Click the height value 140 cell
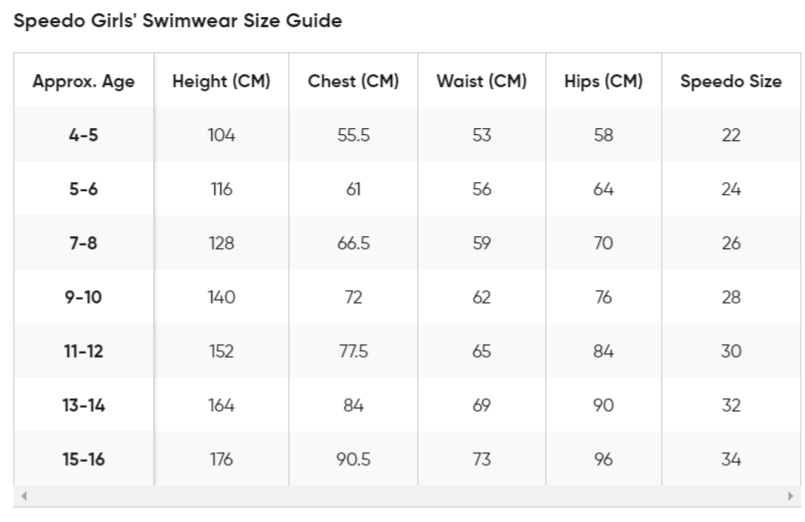The image size is (805, 522). (221, 297)
